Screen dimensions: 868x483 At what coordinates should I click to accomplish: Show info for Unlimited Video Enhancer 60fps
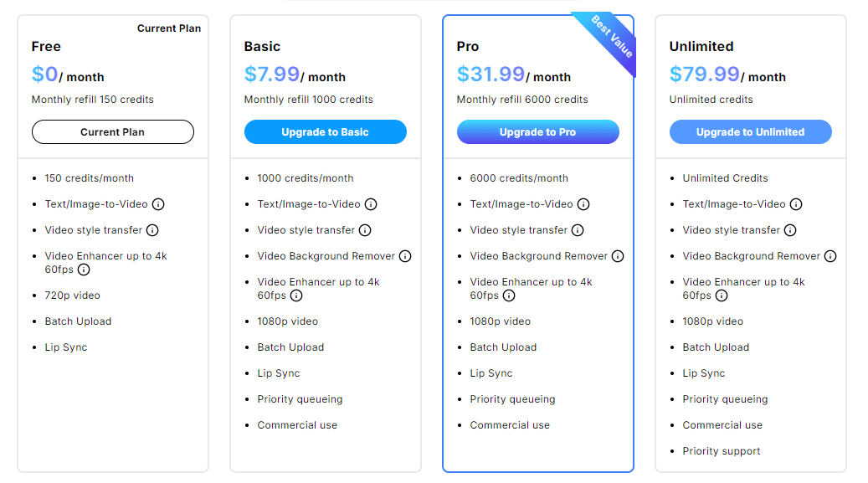point(722,295)
